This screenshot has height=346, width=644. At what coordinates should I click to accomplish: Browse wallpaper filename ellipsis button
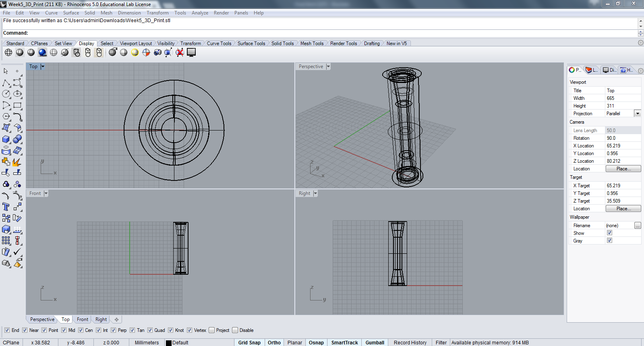tap(638, 226)
